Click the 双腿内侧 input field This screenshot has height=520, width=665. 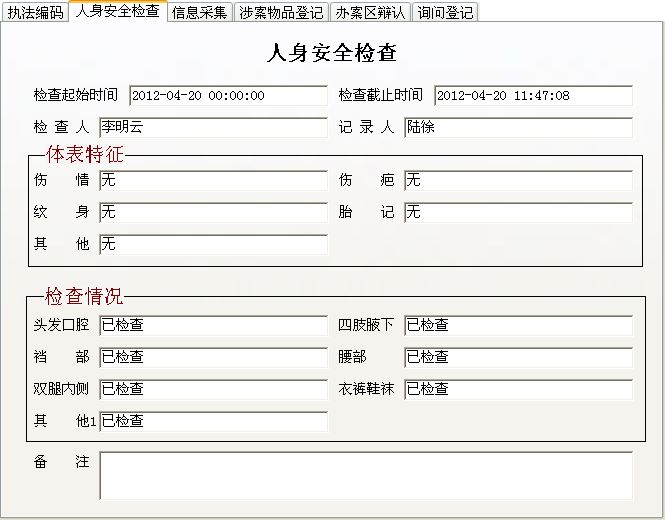[x=213, y=389]
